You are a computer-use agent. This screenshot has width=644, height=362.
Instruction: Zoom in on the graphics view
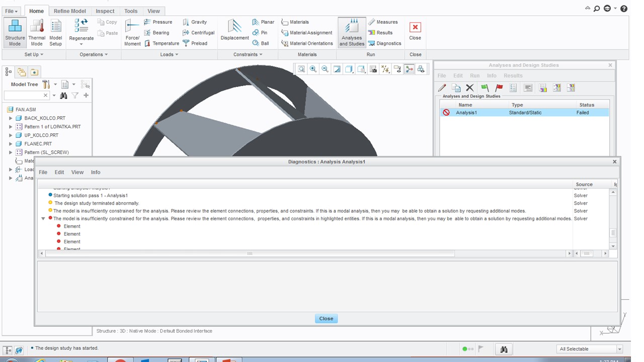coord(313,69)
